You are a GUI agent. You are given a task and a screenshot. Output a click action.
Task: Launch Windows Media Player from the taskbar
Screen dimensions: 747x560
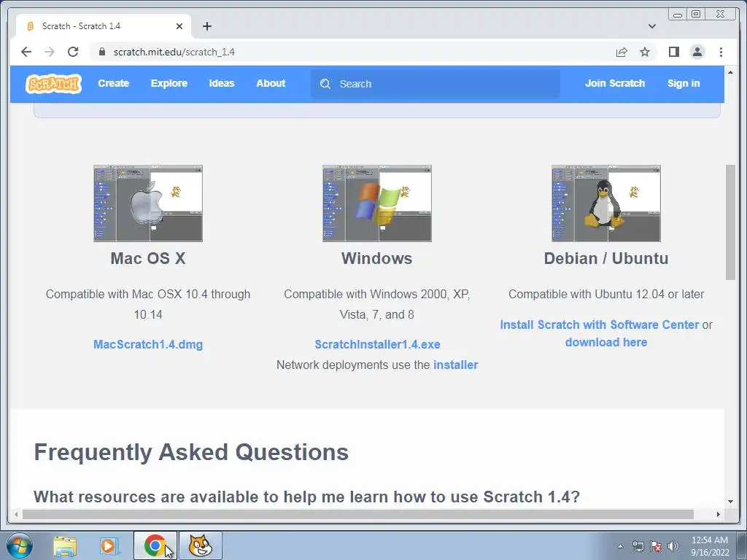[109, 546]
